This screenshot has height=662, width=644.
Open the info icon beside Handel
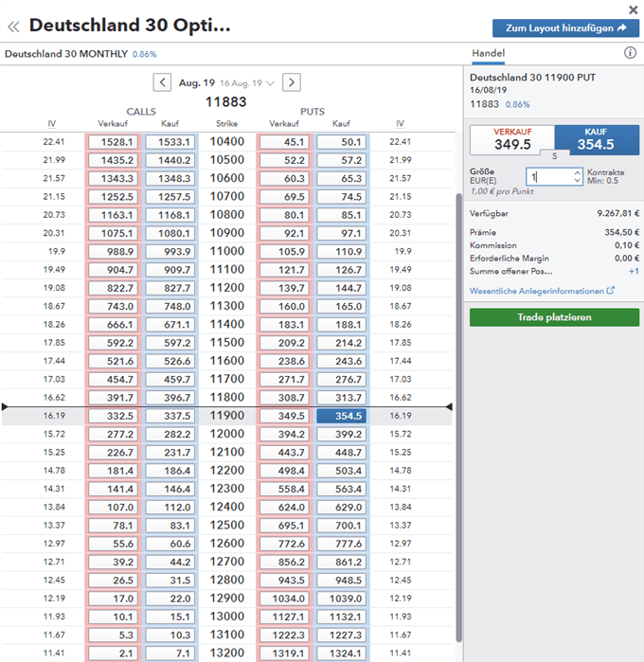coord(630,53)
